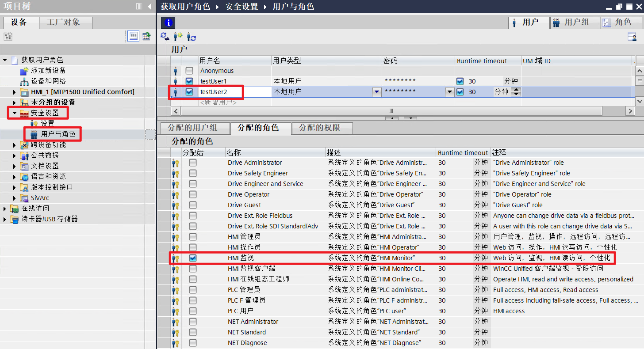
Task: Click the key icon of the Drive Administrator role row
Action: pyautogui.click(x=176, y=163)
